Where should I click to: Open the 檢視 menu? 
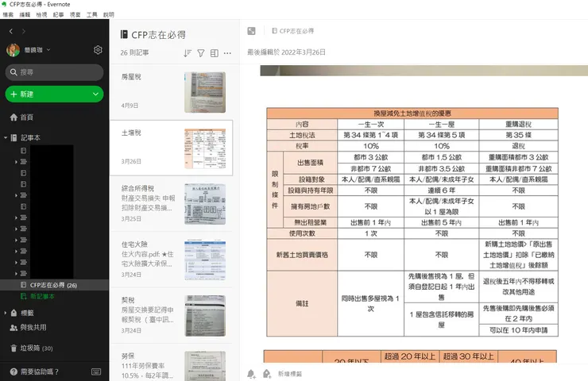coord(41,14)
